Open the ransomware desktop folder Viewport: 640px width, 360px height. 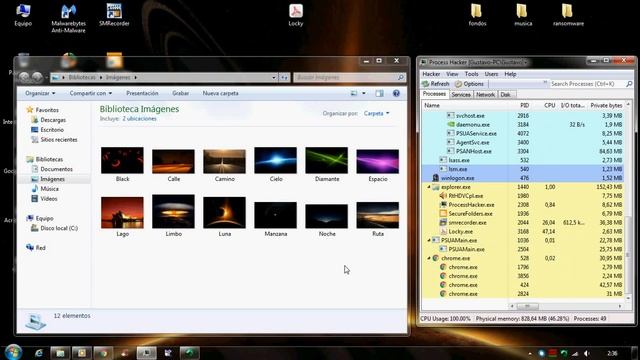click(568, 15)
